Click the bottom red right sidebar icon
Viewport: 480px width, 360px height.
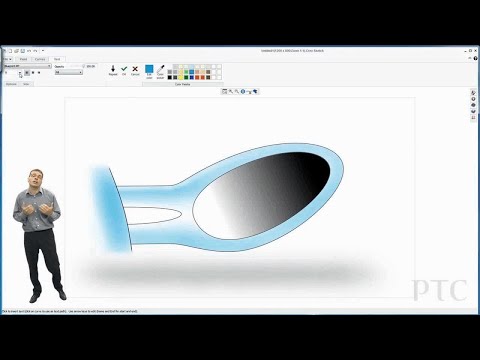point(473,117)
